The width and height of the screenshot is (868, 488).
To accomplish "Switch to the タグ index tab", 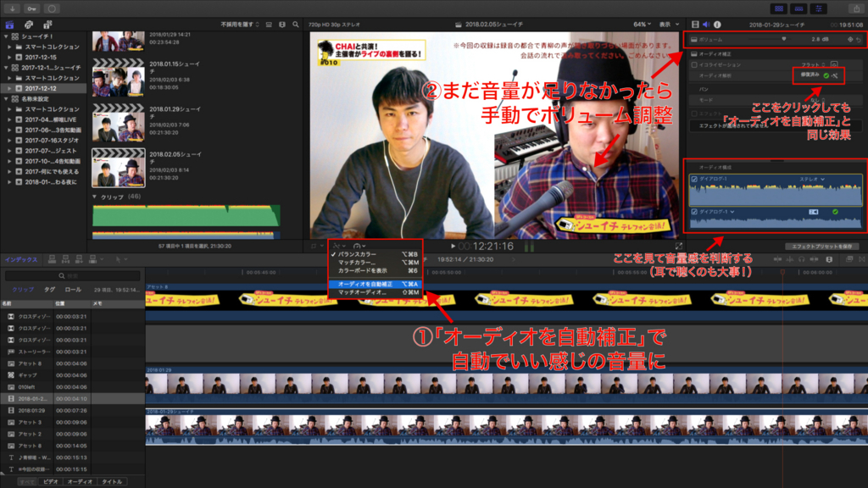I will click(49, 290).
